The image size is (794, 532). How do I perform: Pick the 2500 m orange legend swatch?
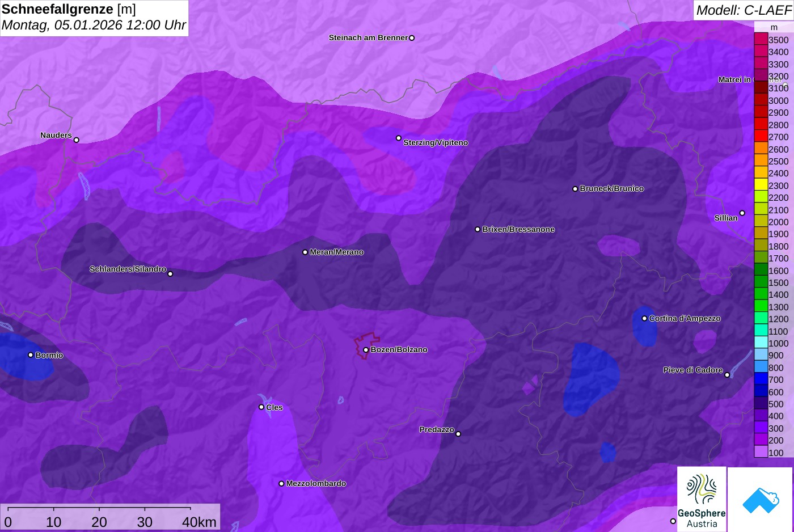pyautogui.click(x=761, y=161)
